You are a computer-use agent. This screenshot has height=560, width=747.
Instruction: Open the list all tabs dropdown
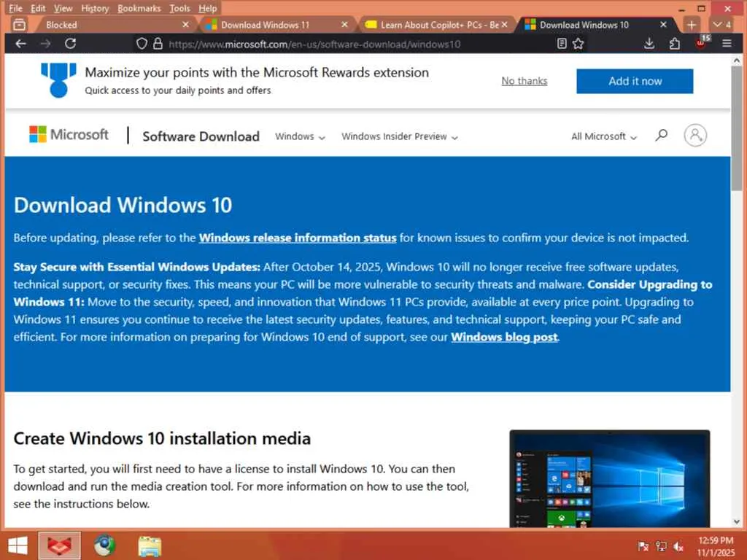coord(721,24)
